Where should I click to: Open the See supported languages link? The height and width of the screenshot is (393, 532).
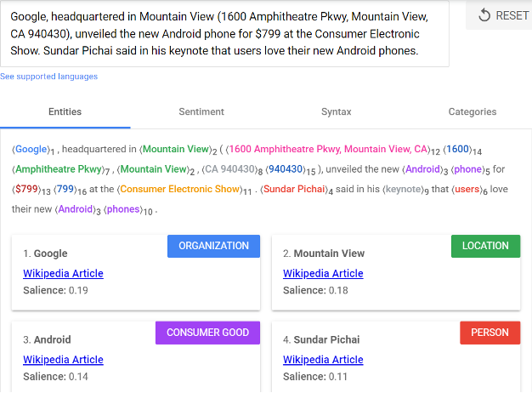coord(48,77)
